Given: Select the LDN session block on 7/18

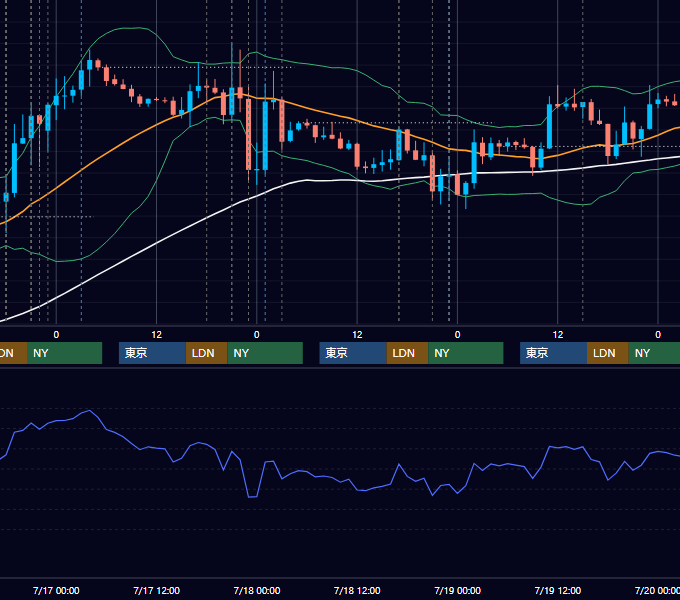Looking at the screenshot, I should click(407, 353).
